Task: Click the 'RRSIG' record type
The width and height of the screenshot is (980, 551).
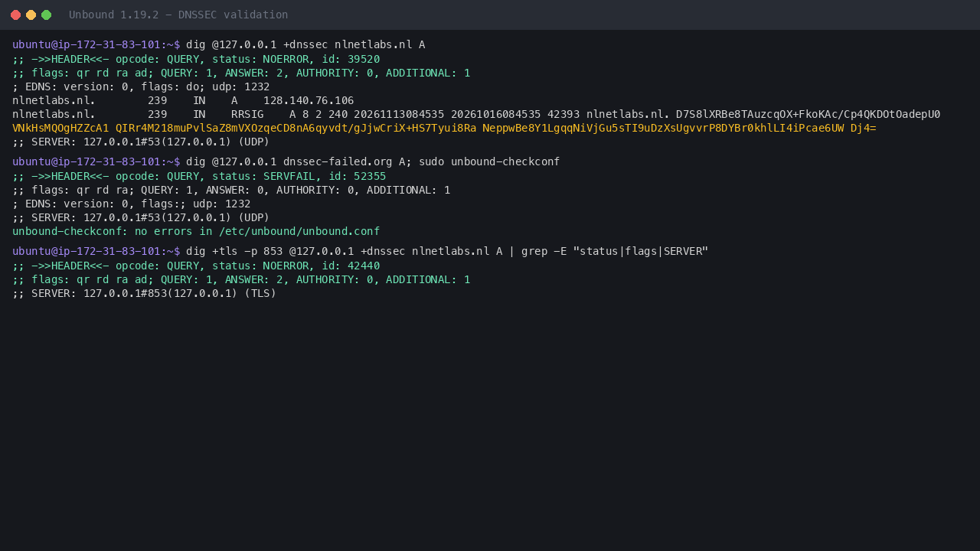Action: click(247, 114)
